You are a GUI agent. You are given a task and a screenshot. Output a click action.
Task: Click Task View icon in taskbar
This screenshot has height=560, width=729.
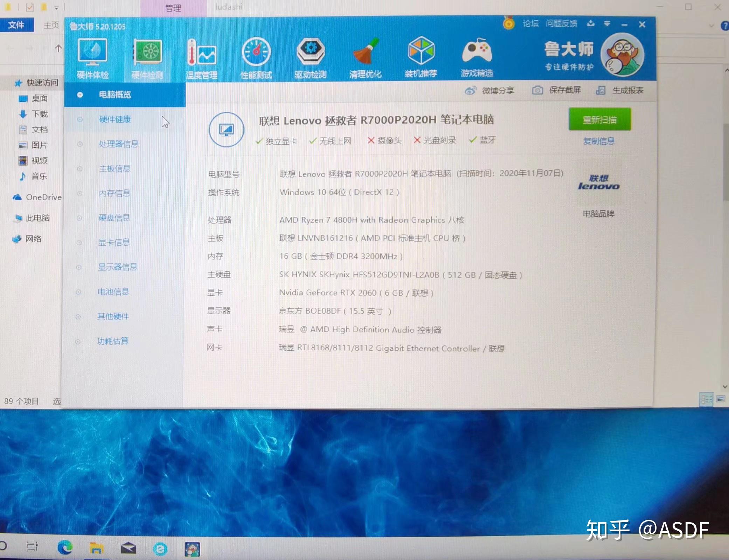(32, 546)
